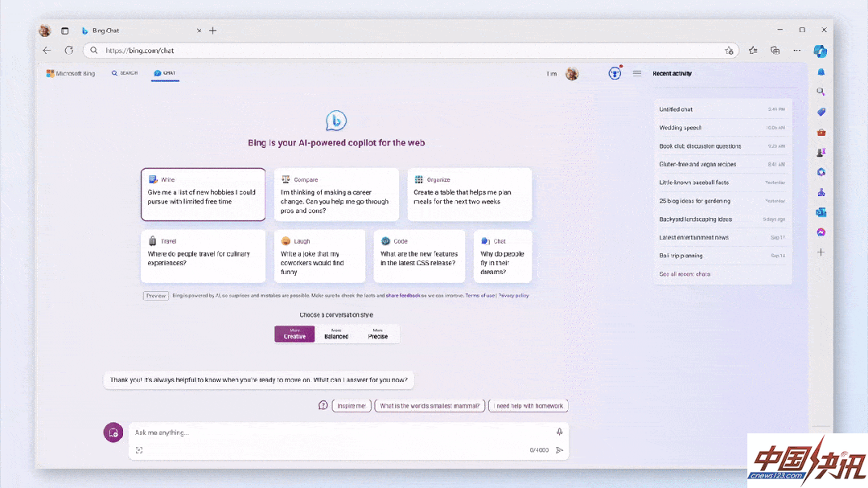Open the 'Gluten-free and vegan recipes' recent chat
Screen dimensions: 868x488
[x=722, y=164]
